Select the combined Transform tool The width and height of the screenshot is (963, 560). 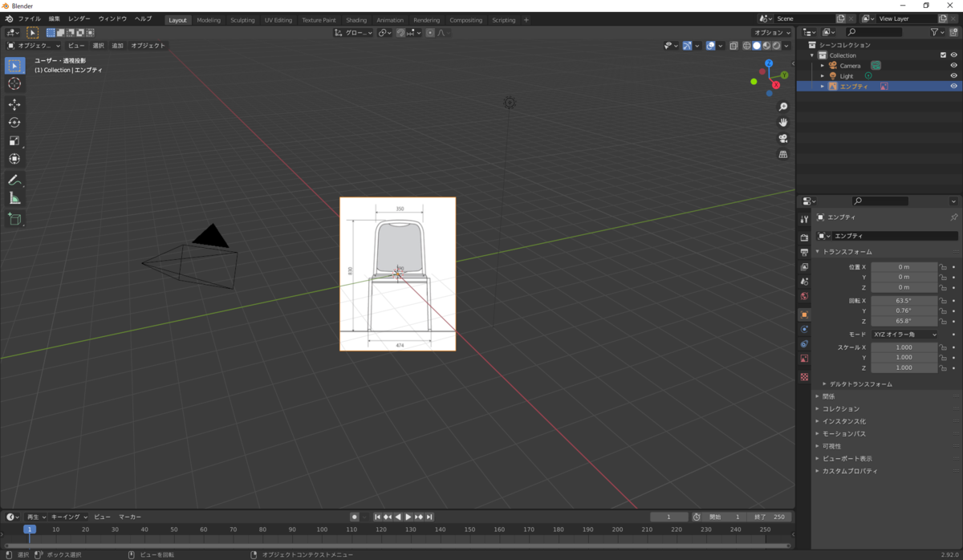(x=14, y=159)
